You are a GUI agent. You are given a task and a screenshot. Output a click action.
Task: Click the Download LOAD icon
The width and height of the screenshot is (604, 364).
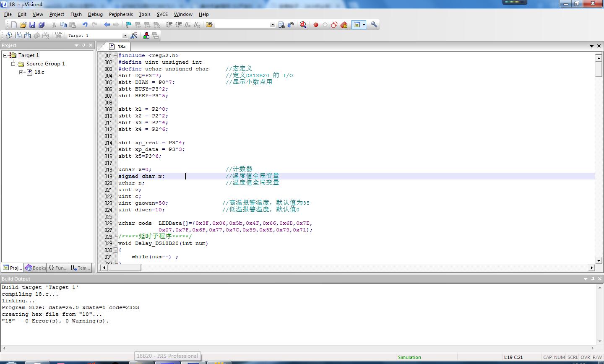click(58, 36)
